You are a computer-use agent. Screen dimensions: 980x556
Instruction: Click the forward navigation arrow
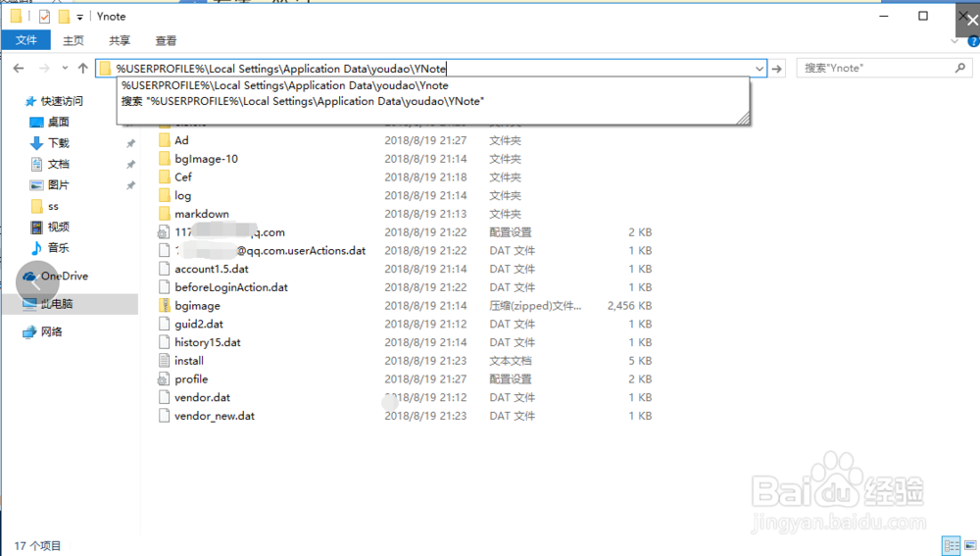click(x=44, y=69)
